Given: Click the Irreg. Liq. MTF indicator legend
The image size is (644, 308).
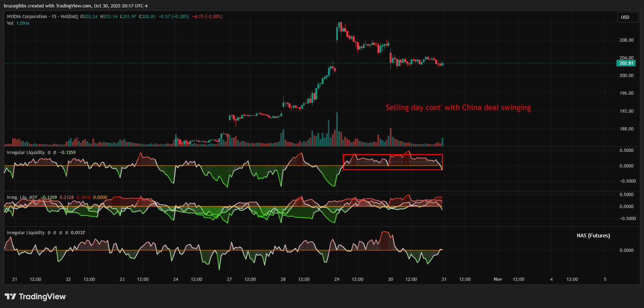Looking at the screenshot, I should click(x=22, y=197).
